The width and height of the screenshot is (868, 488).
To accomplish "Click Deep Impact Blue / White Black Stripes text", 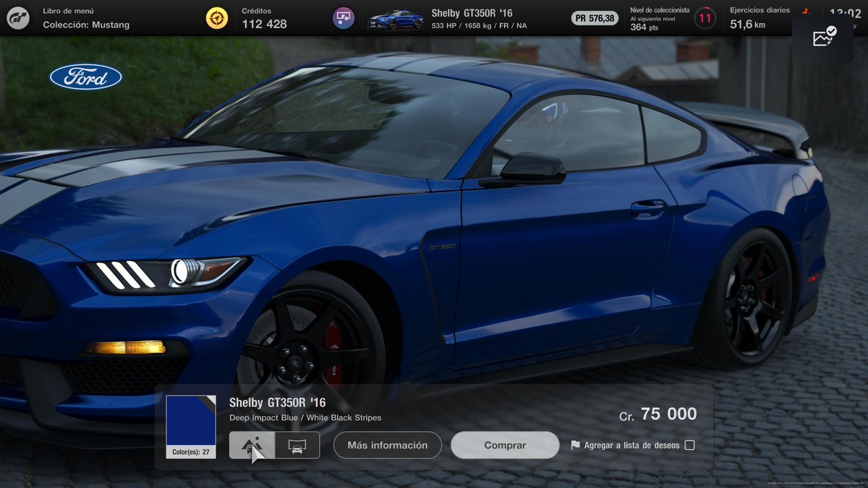I will point(305,418).
